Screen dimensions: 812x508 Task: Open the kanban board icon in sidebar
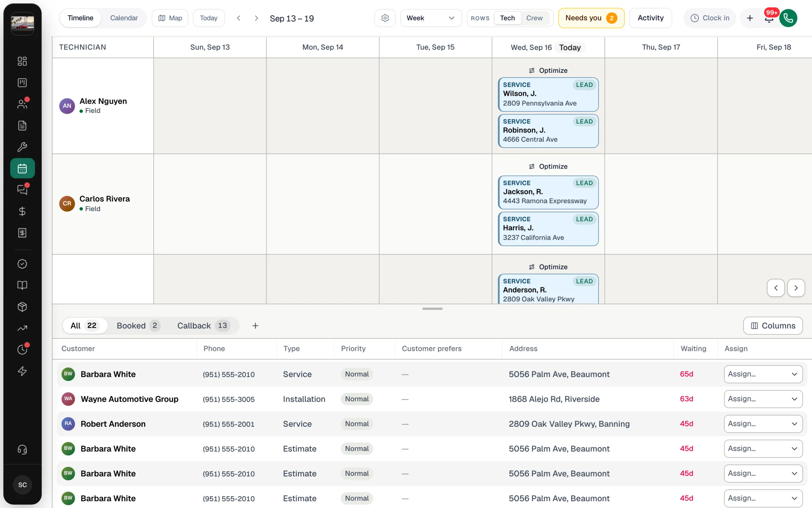[22, 83]
